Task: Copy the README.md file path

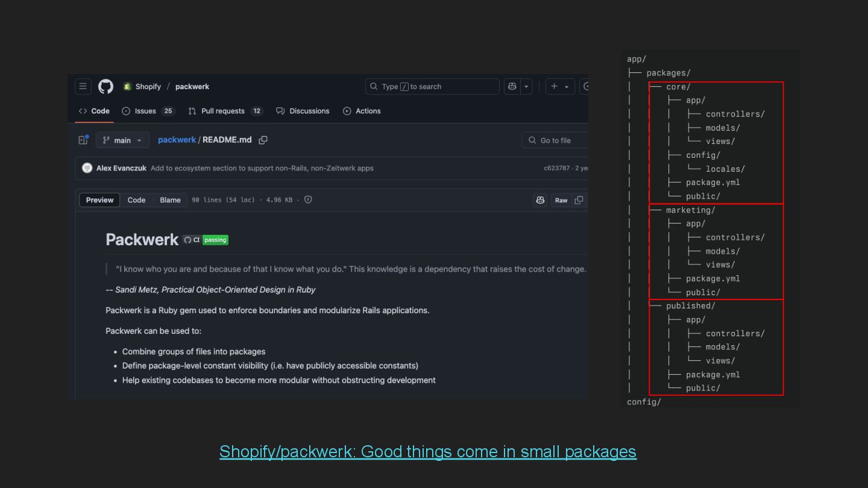Action: coord(263,140)
